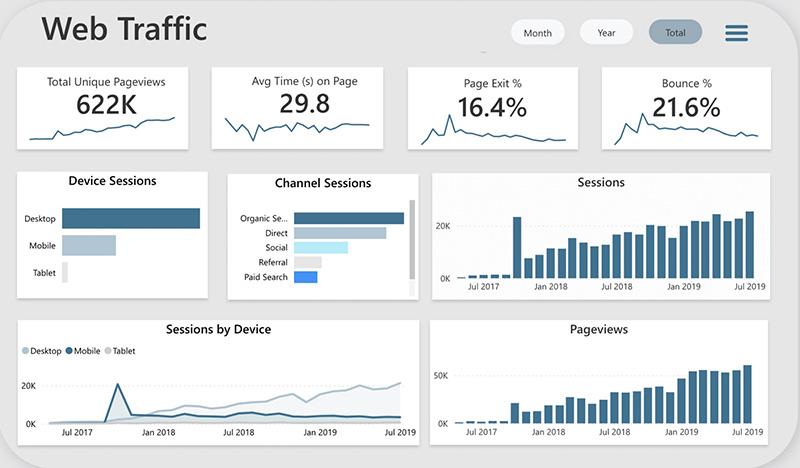Screen dimensions: 800x468
Task: Toggle Mobile legend in Sessions by Device
Action: pos(83,351)
